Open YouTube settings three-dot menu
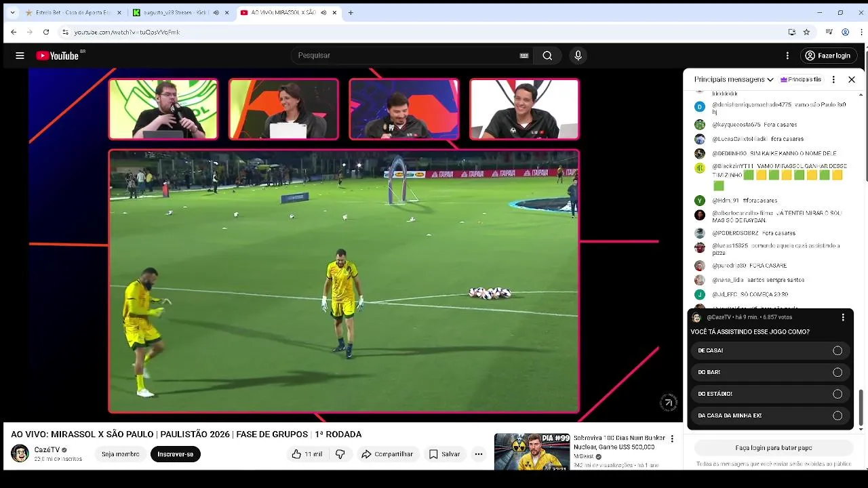Screen dimensions: 868x488 point(787,56)
